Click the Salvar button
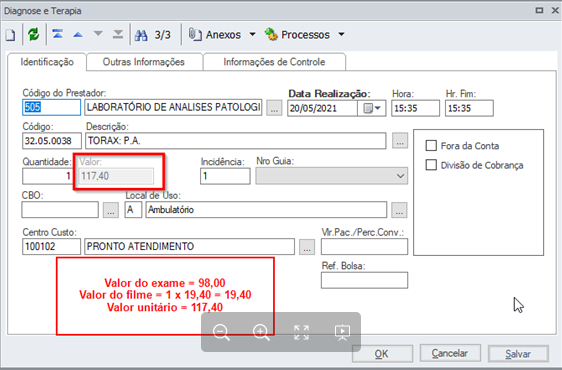 click(518, 354)
